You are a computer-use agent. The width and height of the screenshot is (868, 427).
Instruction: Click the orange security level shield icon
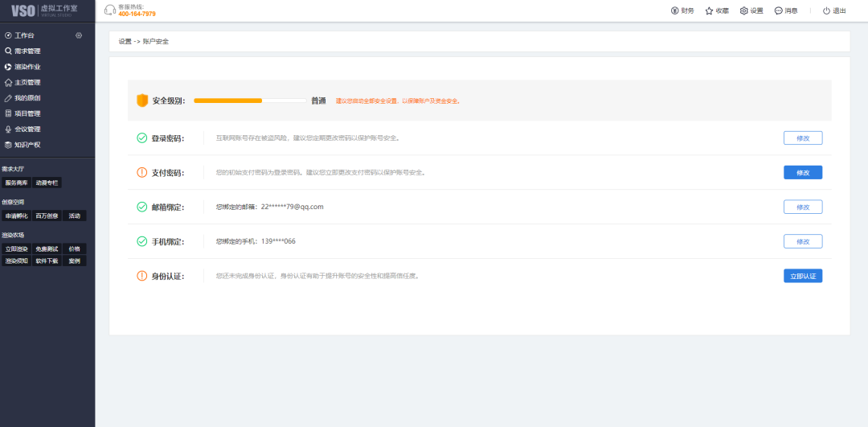pos(142,101)
